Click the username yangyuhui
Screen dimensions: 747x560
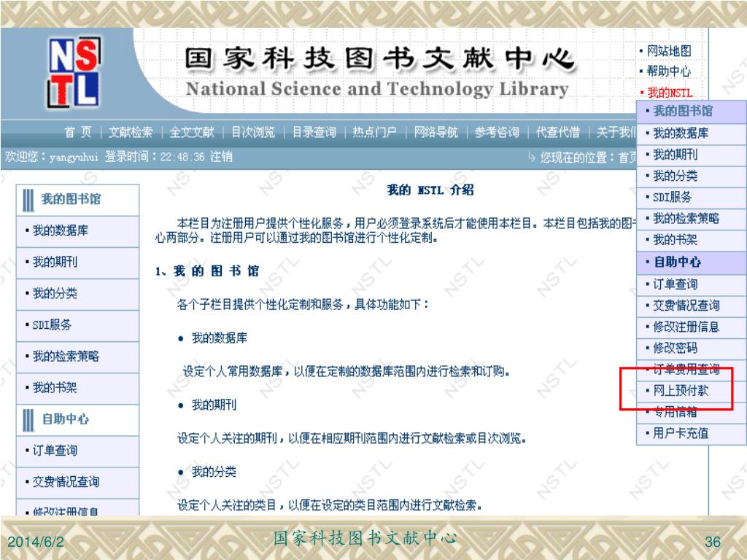click(74, 157)
